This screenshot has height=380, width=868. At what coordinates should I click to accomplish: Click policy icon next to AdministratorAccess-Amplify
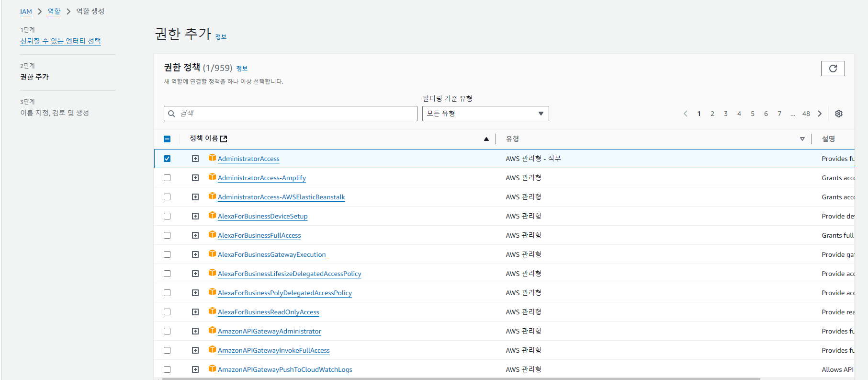click(212, 177)
